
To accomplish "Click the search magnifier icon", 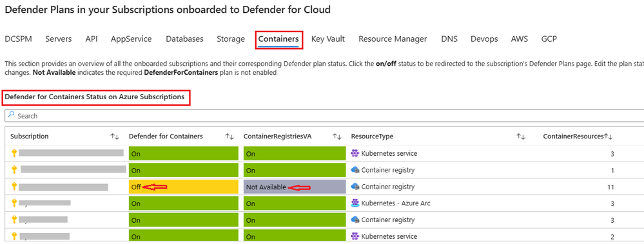I will click(11, 115).
